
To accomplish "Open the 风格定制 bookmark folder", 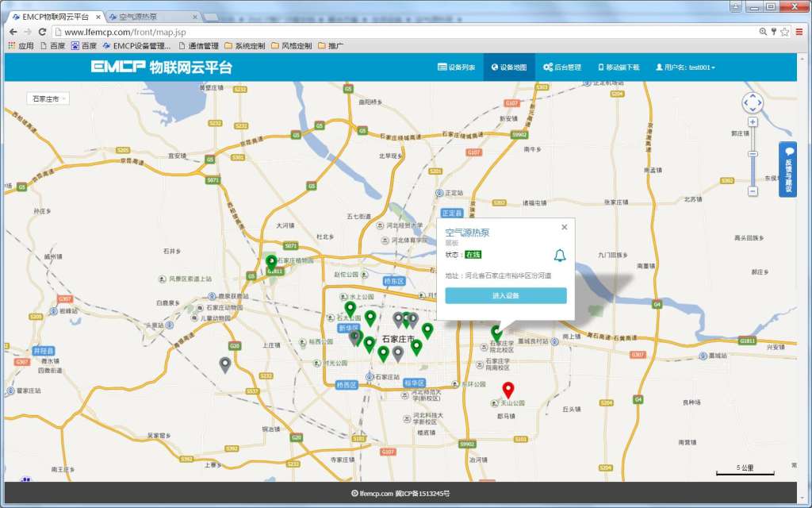I will coord(292,45).
